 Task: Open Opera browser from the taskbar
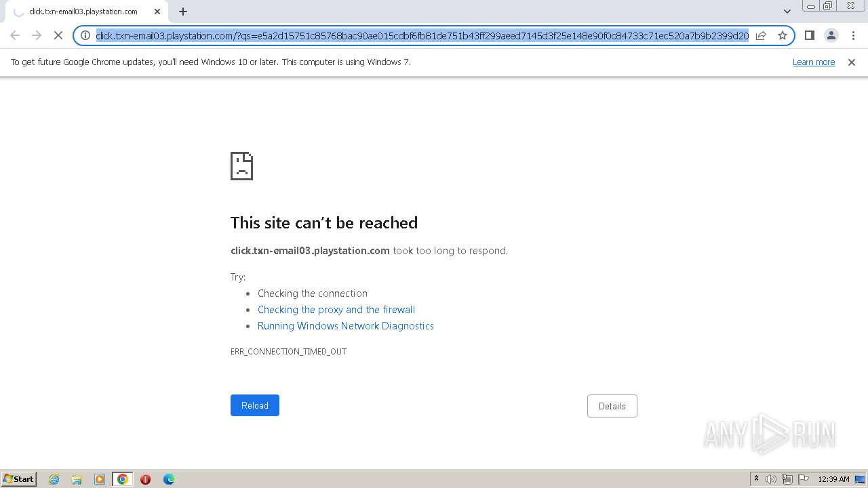click(x=145, y=479)
